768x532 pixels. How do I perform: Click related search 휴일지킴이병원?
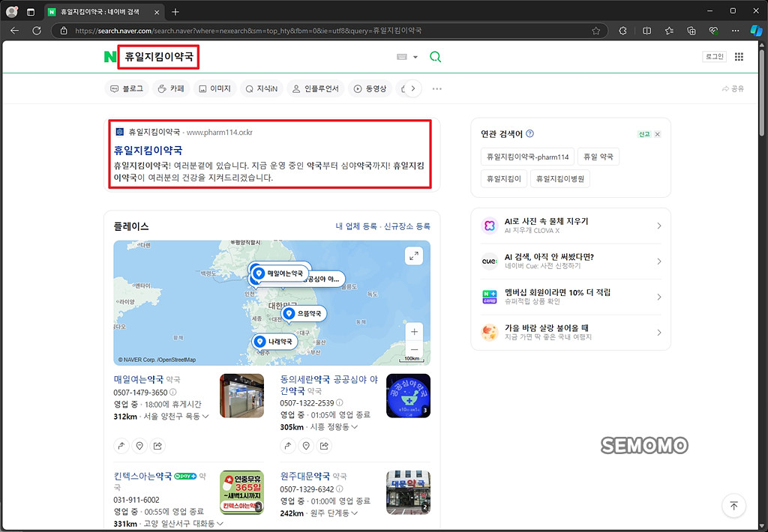click(559, 178)
